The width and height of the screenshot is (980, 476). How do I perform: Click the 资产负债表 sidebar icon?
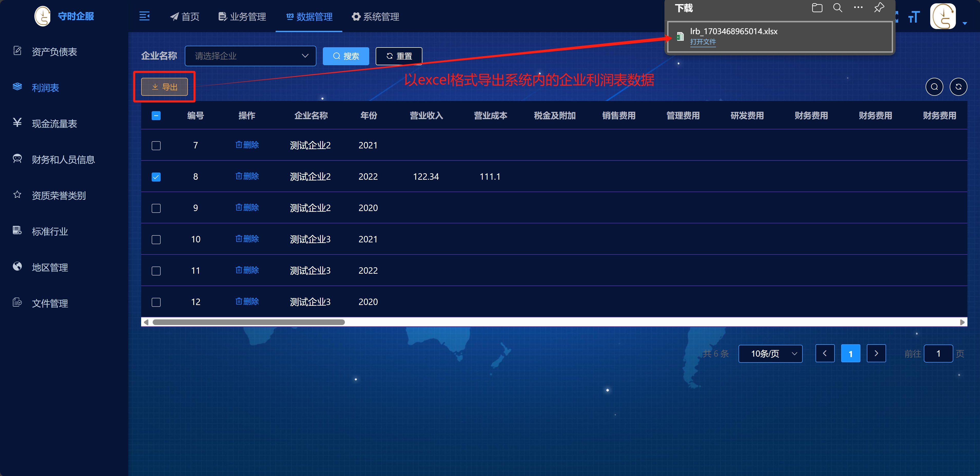coord(17,51)
